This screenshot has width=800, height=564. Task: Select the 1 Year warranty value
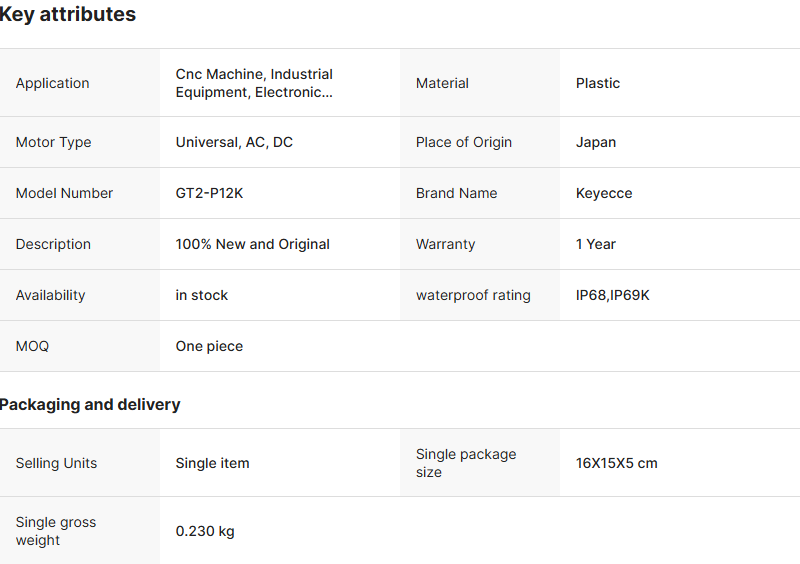point(596,244)
